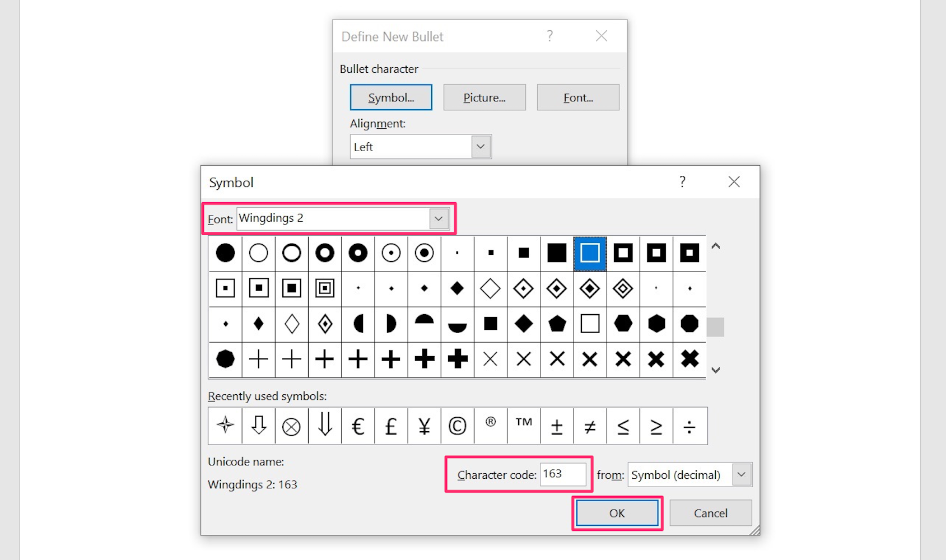
Task: Expand the Symbol (decimal) from dropdown
Action: [742, 474]
